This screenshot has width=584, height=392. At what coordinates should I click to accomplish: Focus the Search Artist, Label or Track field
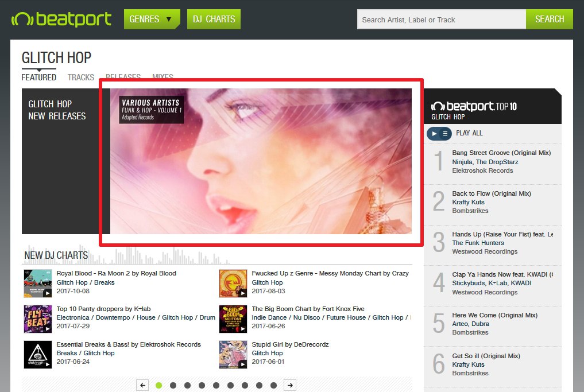[x=441, y=20]
